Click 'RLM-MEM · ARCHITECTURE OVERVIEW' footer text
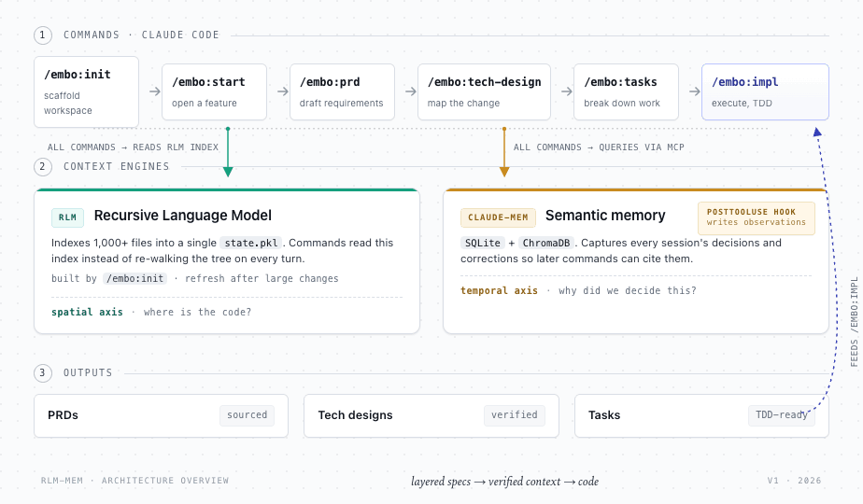863x504 pixels. (x=134, y=481)
